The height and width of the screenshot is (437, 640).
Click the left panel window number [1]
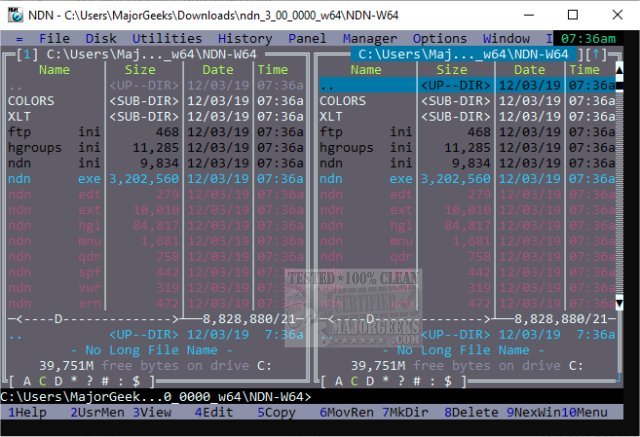pyautogui.click(x=27, y=54)
